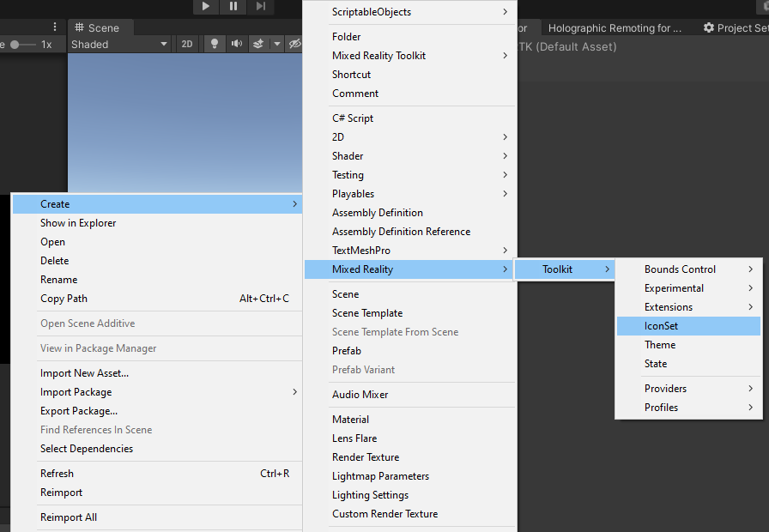Toggle scene lighting with the bulb icon

click(213, 44)
